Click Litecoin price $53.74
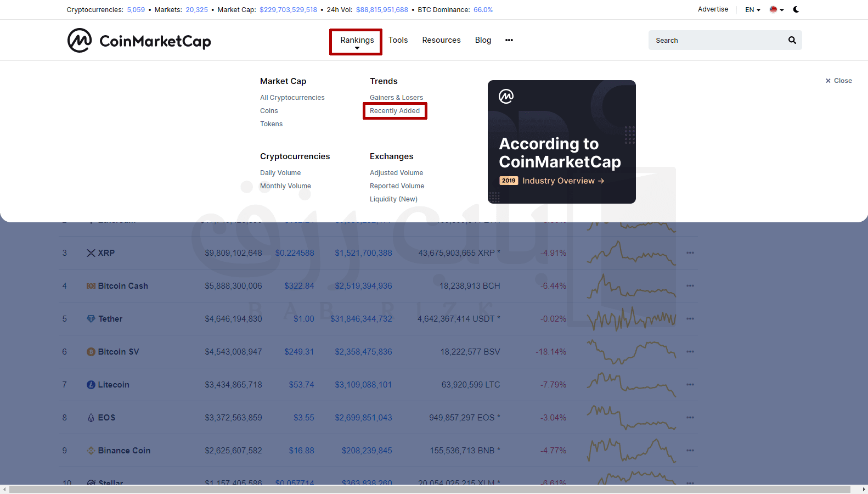 (301, 385)
